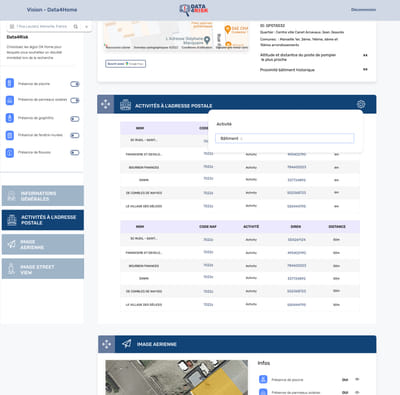Click the move handle of the Activités panel
This screenshot has width=400, height=395.
click(x=105, y=104)
